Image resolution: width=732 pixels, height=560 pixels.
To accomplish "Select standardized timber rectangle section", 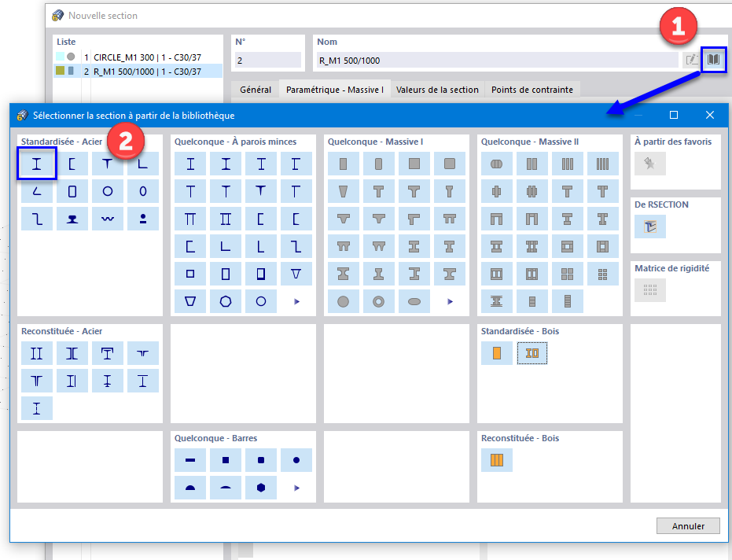I will (497, 353).
